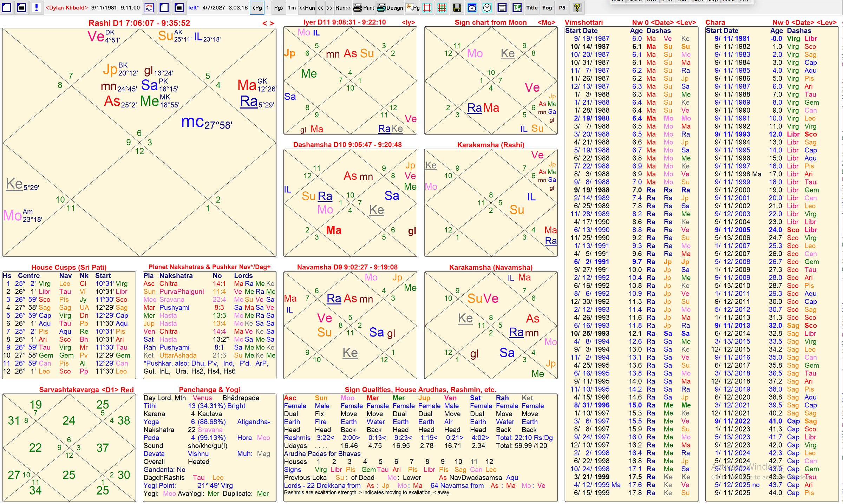Click the green grid icon
Viewport: 843px width, 504px height.
pyautogui.click(x=442, y=7)
